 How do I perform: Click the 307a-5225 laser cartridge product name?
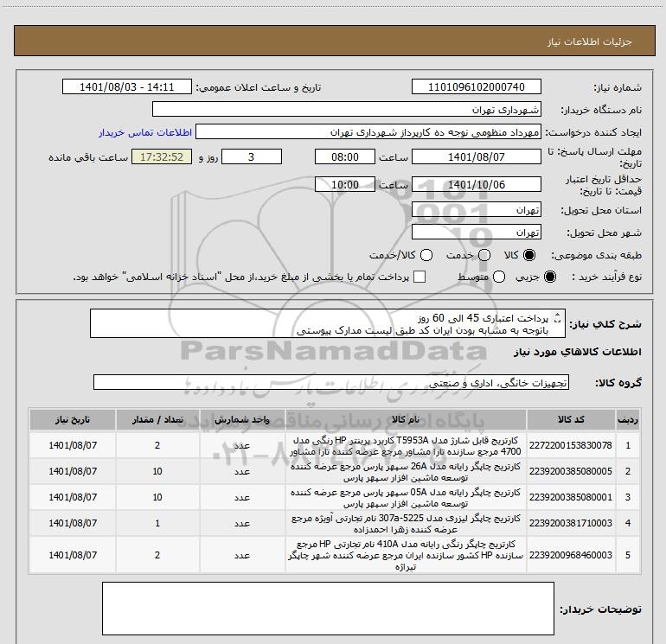pyautogui.click(x=406, y=524)
